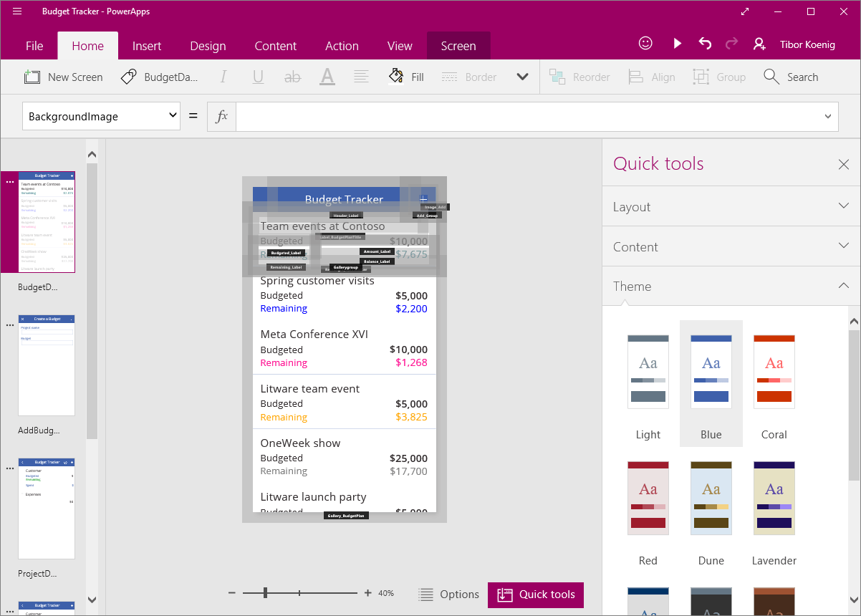Click the plus icon in Budget Tracker header

(x=423, y=198)
